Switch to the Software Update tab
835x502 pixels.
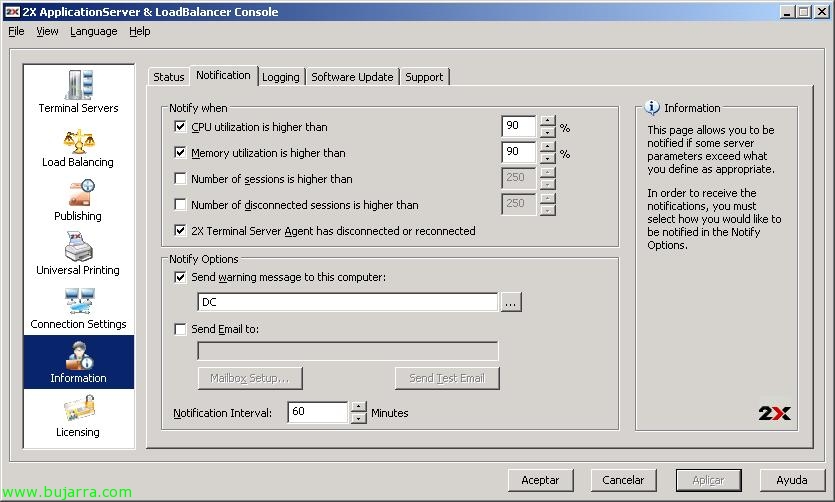(352, 77)
